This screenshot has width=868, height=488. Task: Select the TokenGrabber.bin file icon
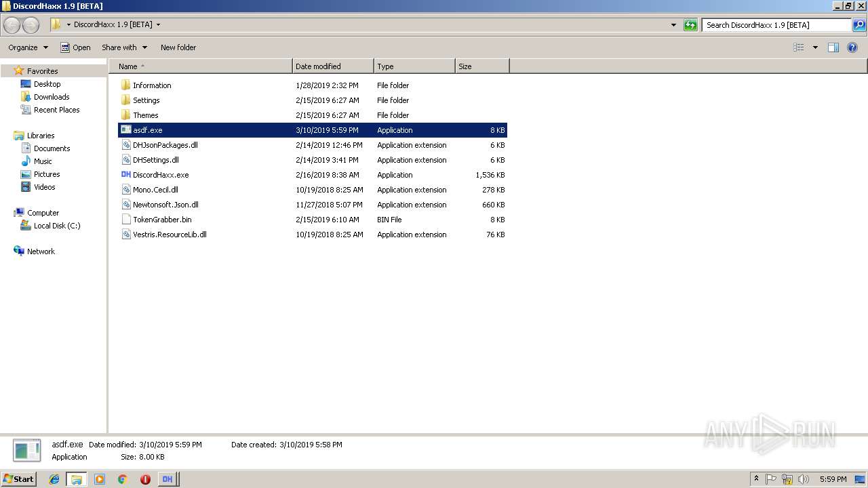[x=125, y=220]
